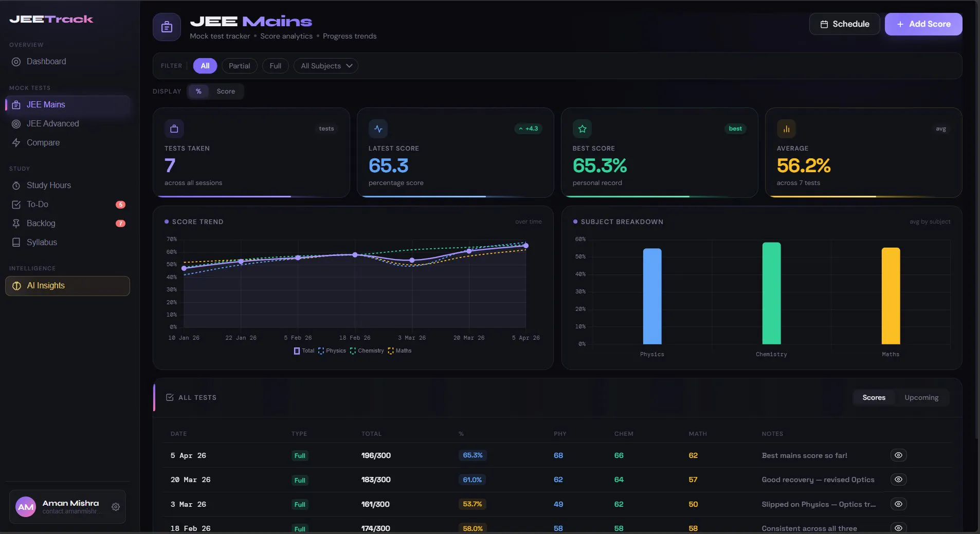Click the Average bar chart icon
Image resolution: width=980 pixels, height=534 pixels.
coord(787,128)
